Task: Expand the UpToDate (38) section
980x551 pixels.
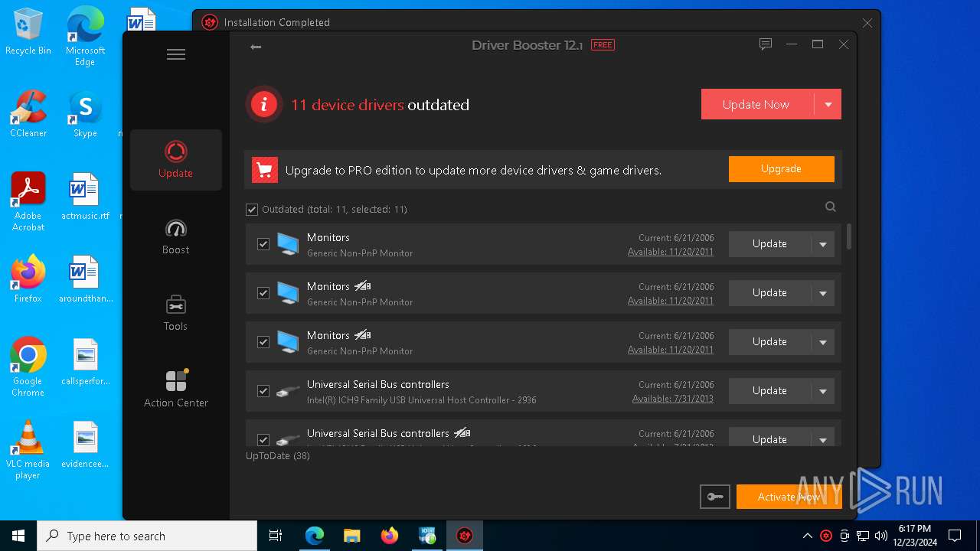Action: [x=277, y=455]
